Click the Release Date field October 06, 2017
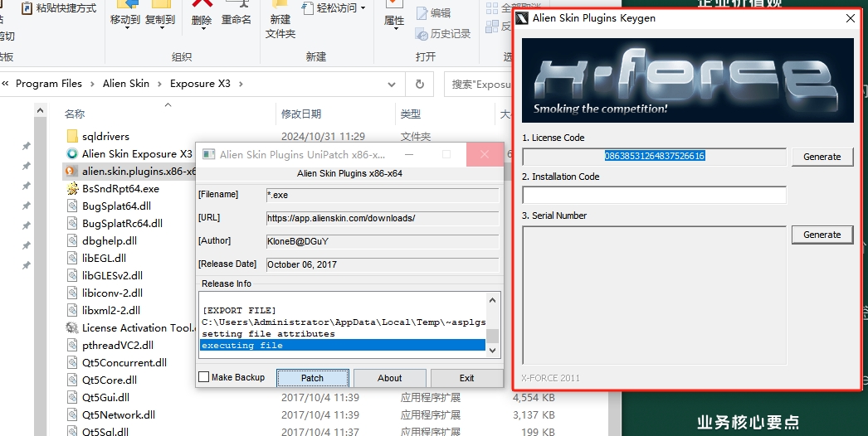Viewport: 868px width, 436px height. click(382, 264)
